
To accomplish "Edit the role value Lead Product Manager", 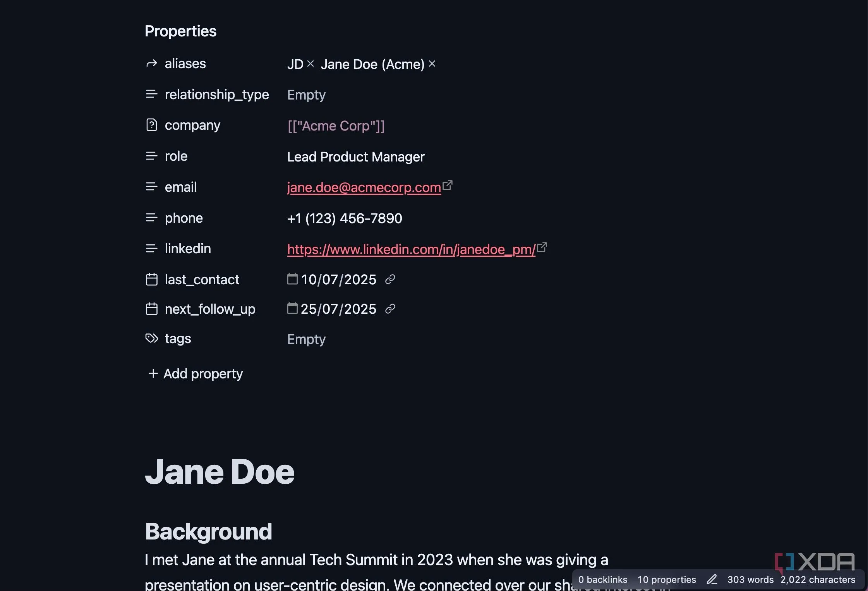I will [356, 157].
